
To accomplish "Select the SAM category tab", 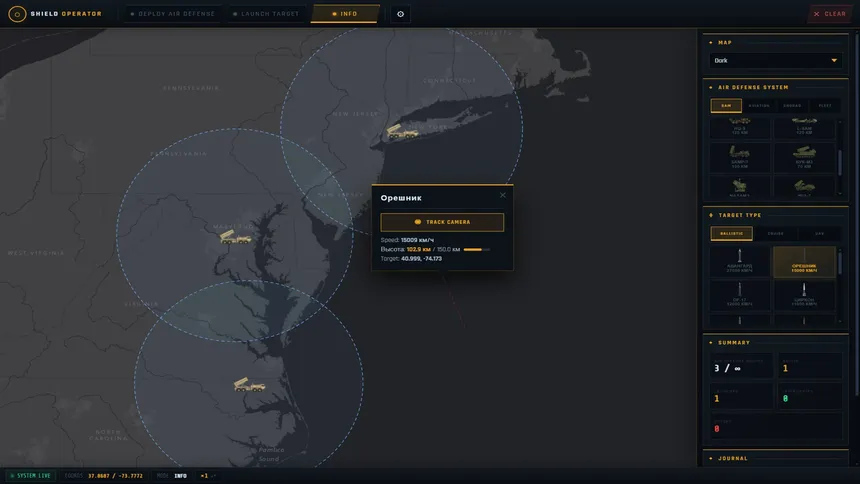I will pyautogui.click(x=726, y=105).
